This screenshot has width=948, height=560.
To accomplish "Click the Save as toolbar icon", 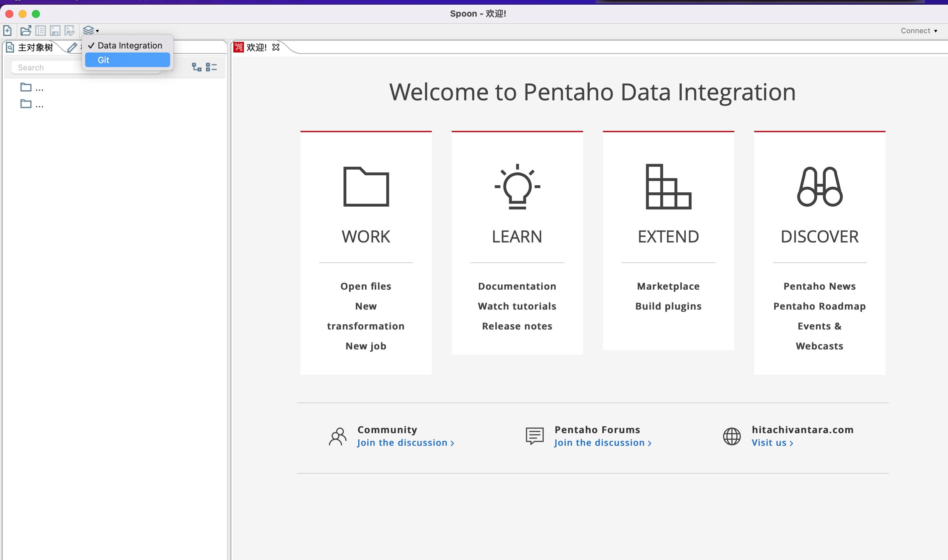I will (70, 31).
